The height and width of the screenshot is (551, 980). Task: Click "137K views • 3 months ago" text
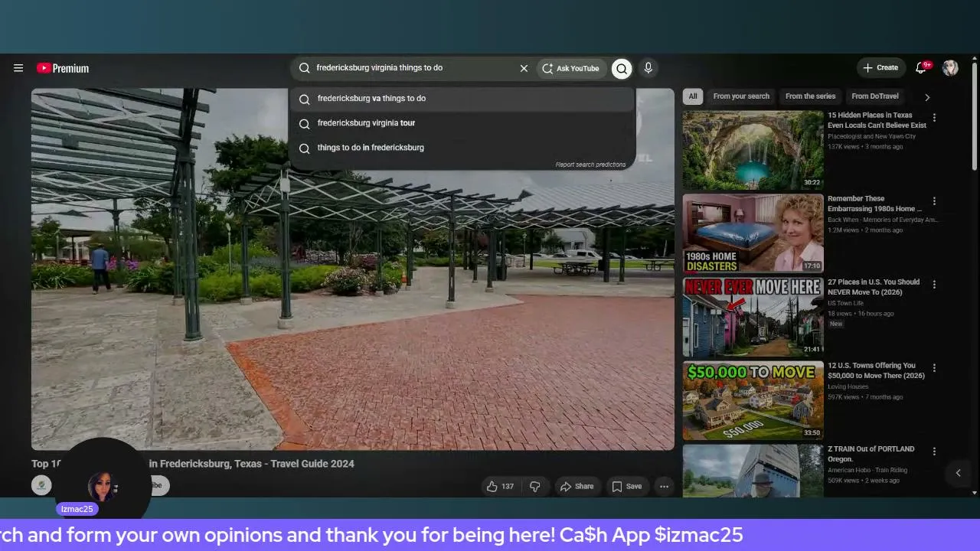point(865,146)
